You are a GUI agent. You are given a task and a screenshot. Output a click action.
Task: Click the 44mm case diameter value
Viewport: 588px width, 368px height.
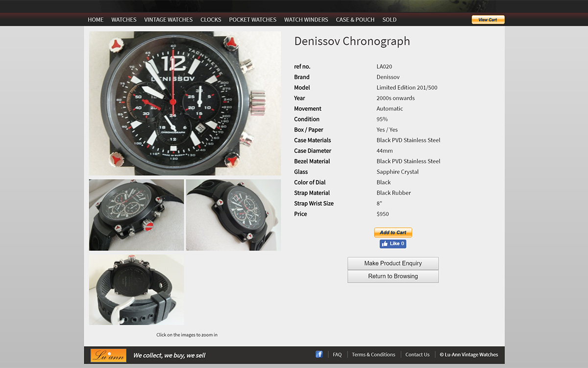(x=385, y=151)
